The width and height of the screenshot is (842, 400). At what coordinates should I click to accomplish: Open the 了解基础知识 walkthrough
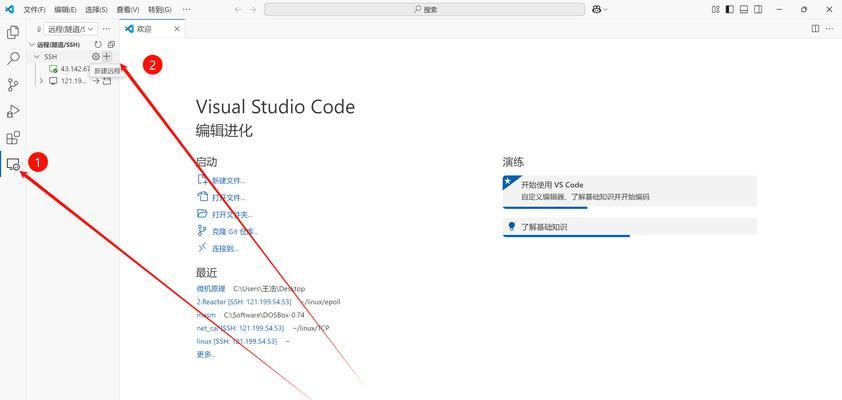click(x=629, y=227)
